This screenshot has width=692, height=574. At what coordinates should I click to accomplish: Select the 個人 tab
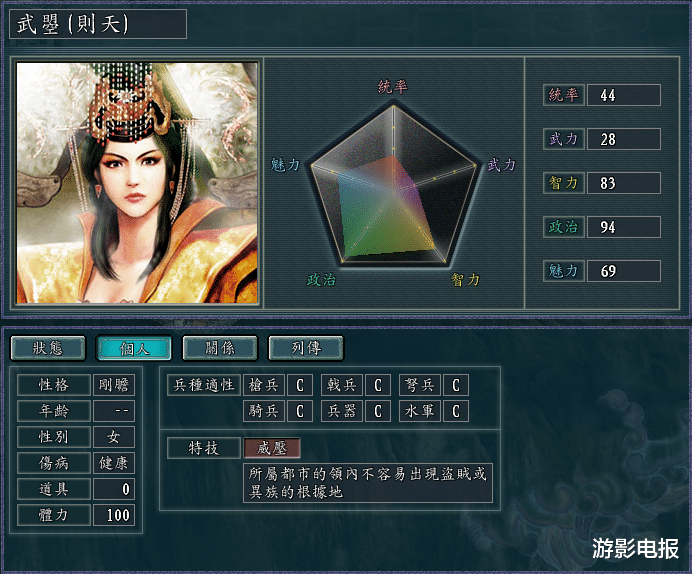(134, 348)
